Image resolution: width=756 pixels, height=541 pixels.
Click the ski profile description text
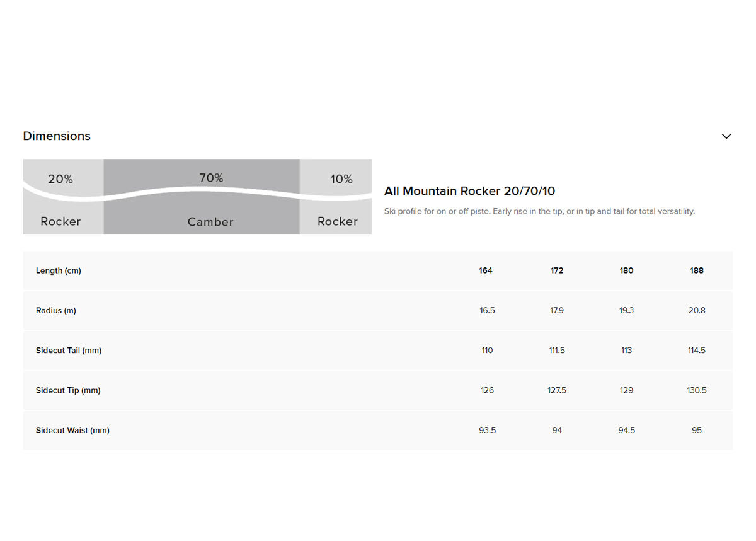(x=539, y=211)
